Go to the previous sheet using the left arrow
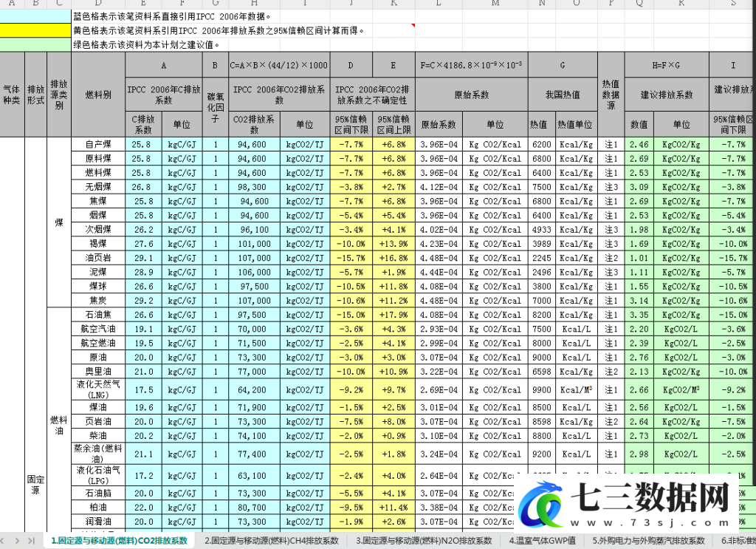Screen dimensions: 756x549 [4, 541]
